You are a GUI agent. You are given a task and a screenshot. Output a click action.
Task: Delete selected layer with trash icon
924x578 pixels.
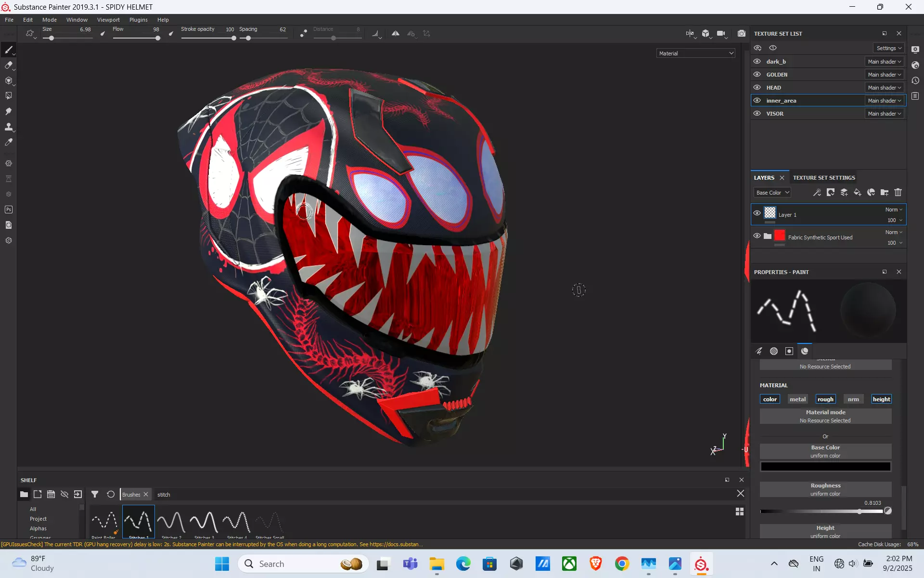pos(898,193)
